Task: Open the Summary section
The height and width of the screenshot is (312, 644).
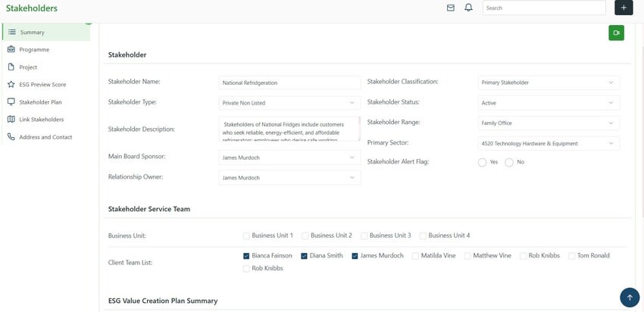Action: click(x=46, y=32)
